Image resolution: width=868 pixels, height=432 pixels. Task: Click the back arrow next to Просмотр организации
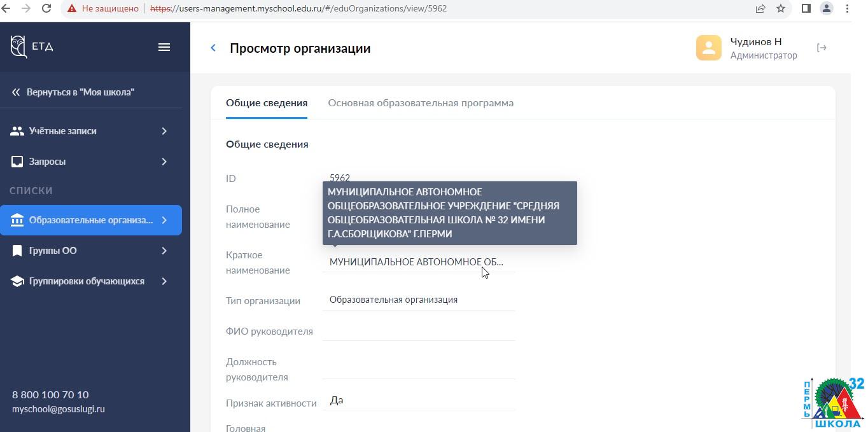[213, 48]
